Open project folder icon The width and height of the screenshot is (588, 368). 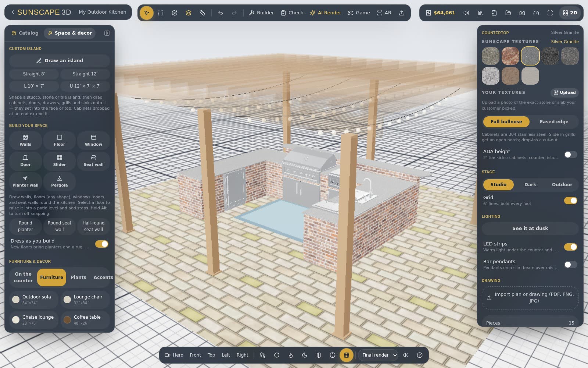pos(508,13)
